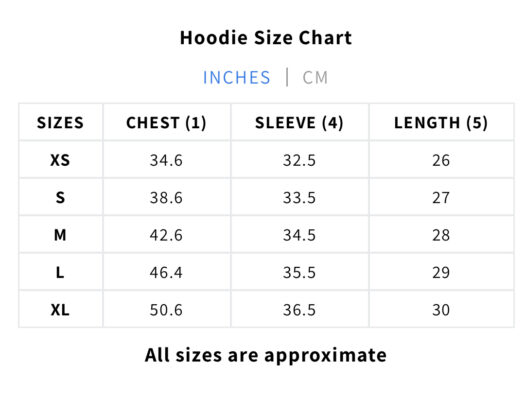This screenshot has height=398, width=526.
Task: Click the XS size row label
Action: [60, 160]
